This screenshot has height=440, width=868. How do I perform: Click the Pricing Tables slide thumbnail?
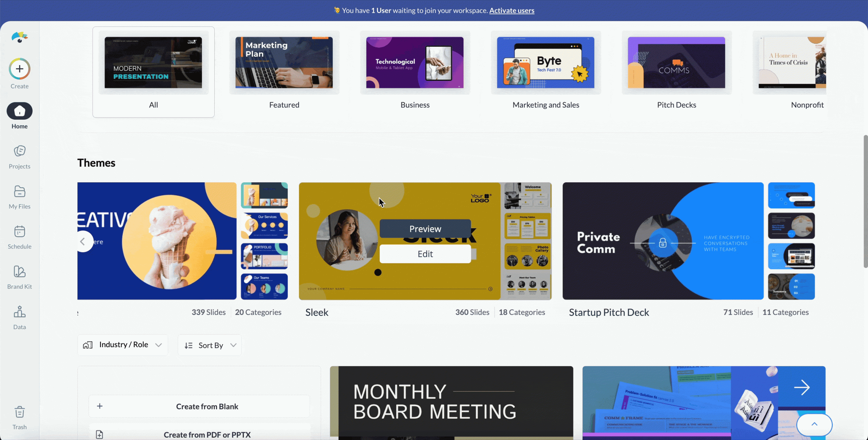pyautogui.click(x=528, y=226)
